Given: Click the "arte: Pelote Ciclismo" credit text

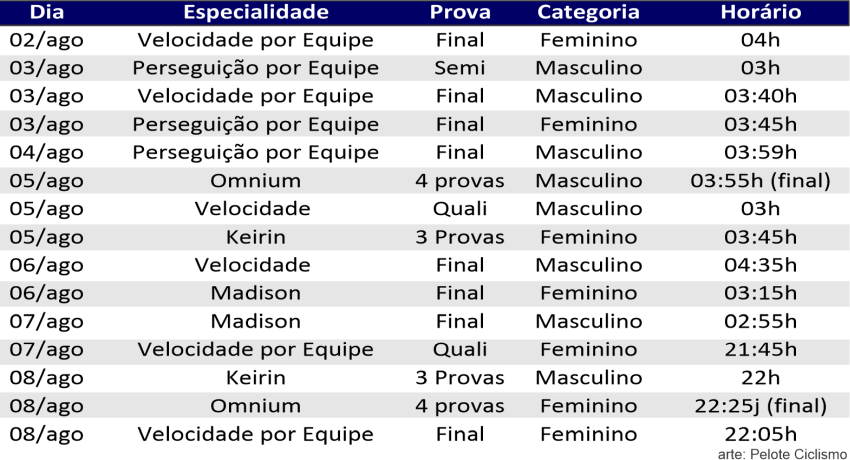Looking at the screenshot, I should (x=782, y=453).
